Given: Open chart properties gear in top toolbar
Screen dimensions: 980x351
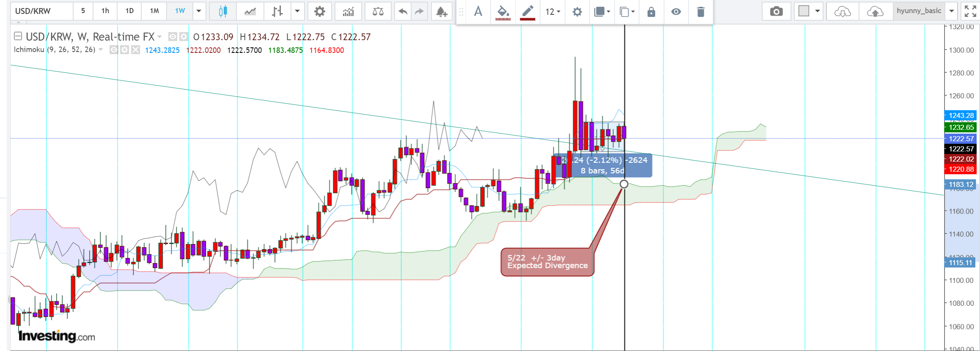Looking at the screenshot, I should click(x=320, y=11).
